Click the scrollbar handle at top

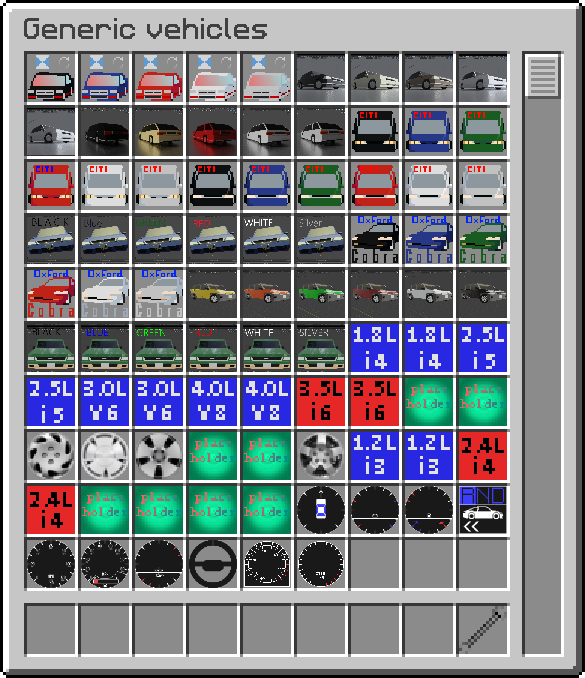click(x=542, y=76)
